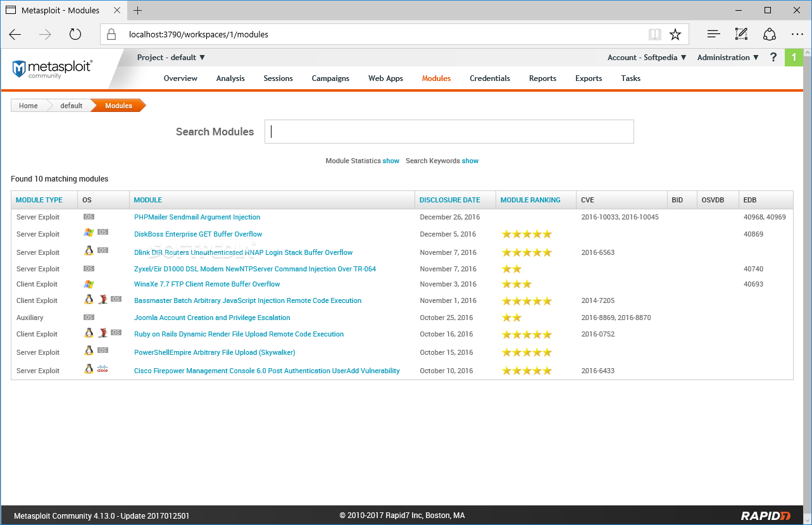Click Windows OS icon in DiskBoss row
Viewport: 812px width, 525px height.
(89, 233)
